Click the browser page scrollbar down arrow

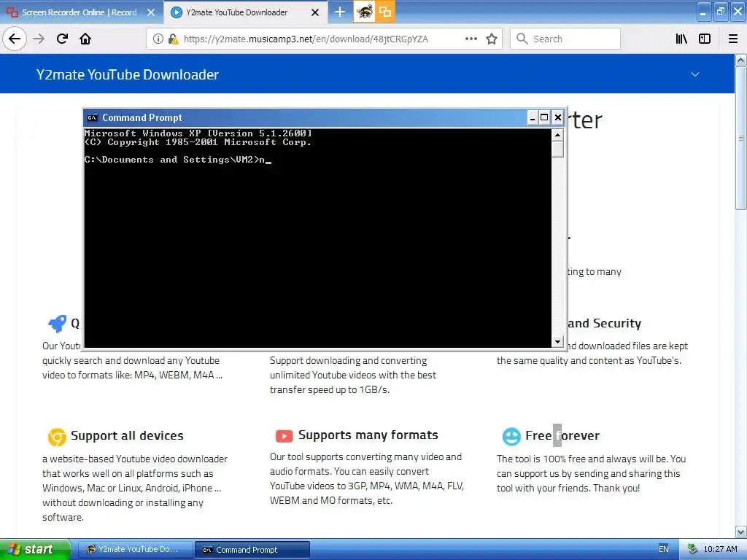740,532
